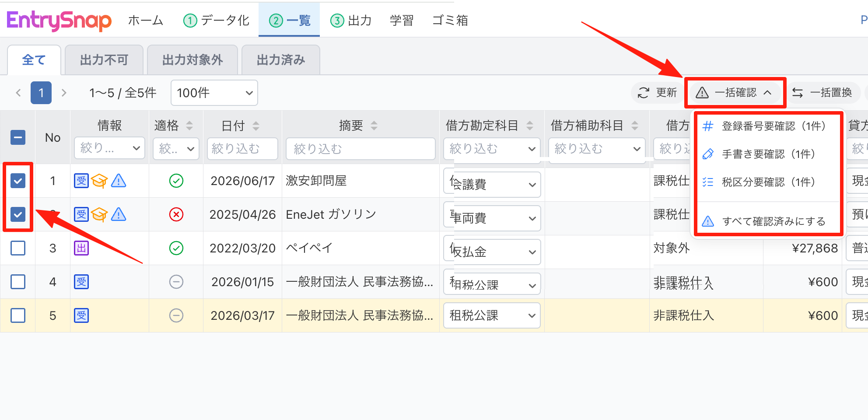The image size is (868, 420).
Task: Click the green qualified check icon in row 1
Action: 176,181
